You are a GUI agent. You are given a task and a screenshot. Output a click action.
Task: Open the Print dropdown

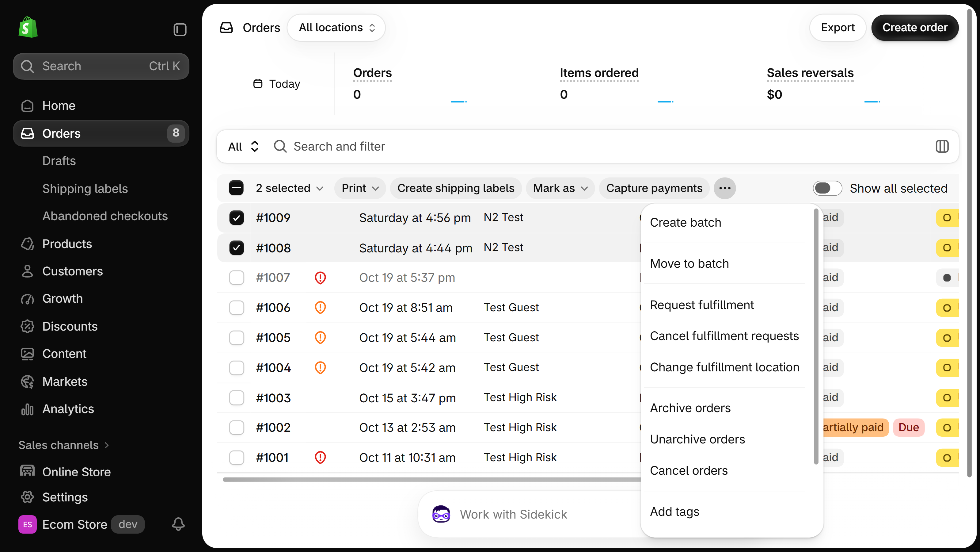360,188
